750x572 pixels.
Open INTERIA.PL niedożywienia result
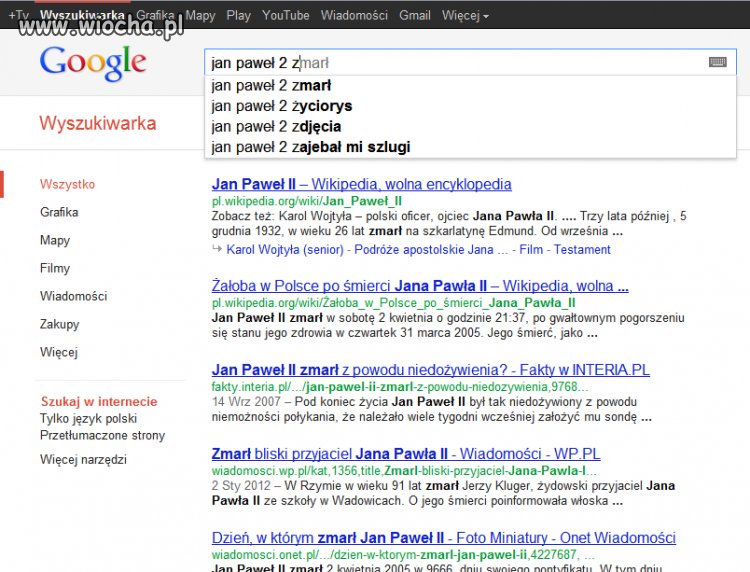pos(430,370)
